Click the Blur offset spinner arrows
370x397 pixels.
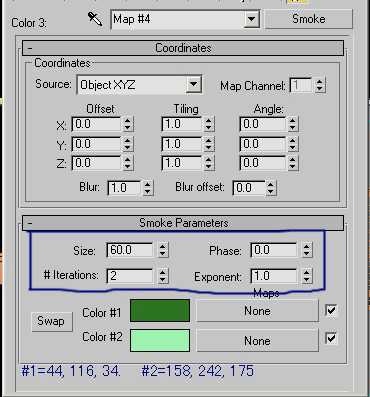click(x=271, y=188)
